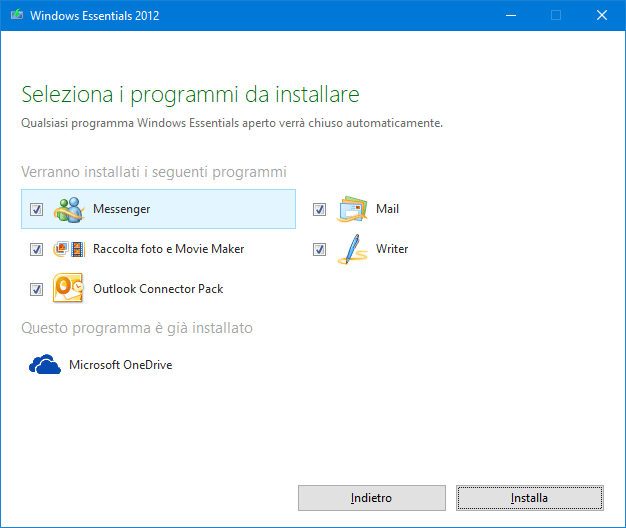Select the Messenger text label
Viewport: 626px width, 528px height.
[121, 209]
